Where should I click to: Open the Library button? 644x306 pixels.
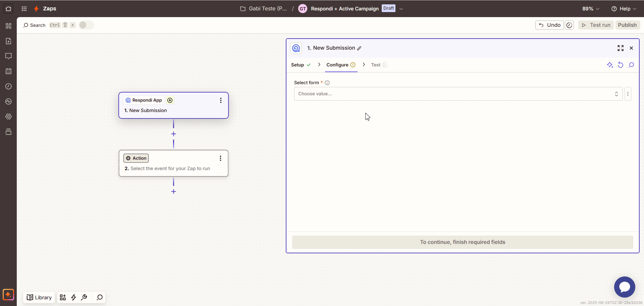[x=39, y=297]
